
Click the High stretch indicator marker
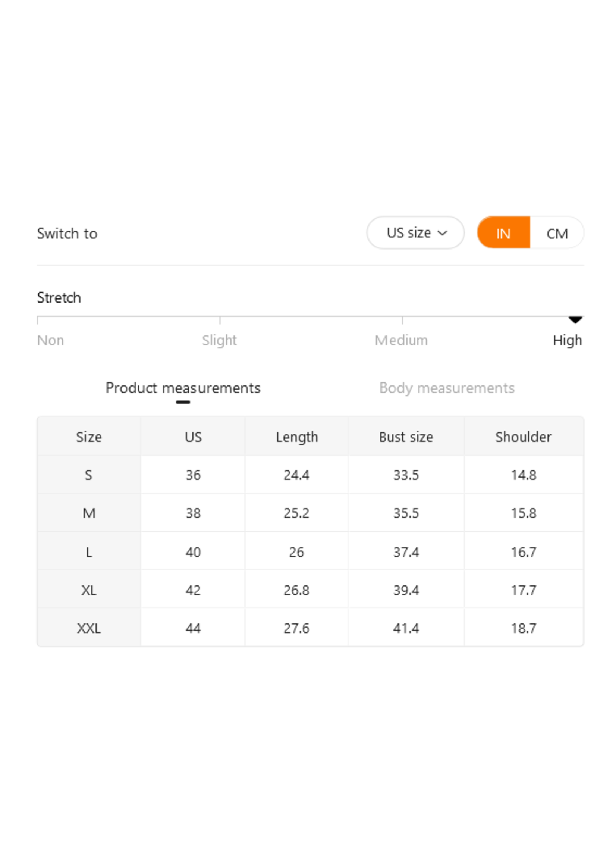pos(575,319)
